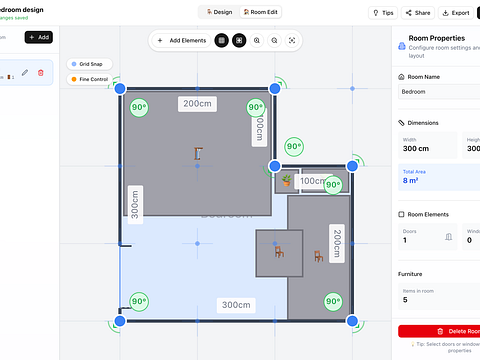Image resolution: width=480 pixels, height=360 pixels.
Task: Delete room using red trash icon
Action: [41, 73]
